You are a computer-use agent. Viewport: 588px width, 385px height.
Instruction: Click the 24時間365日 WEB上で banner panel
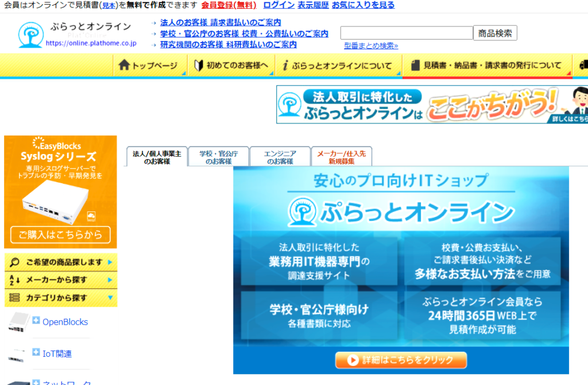coord(482,315)
